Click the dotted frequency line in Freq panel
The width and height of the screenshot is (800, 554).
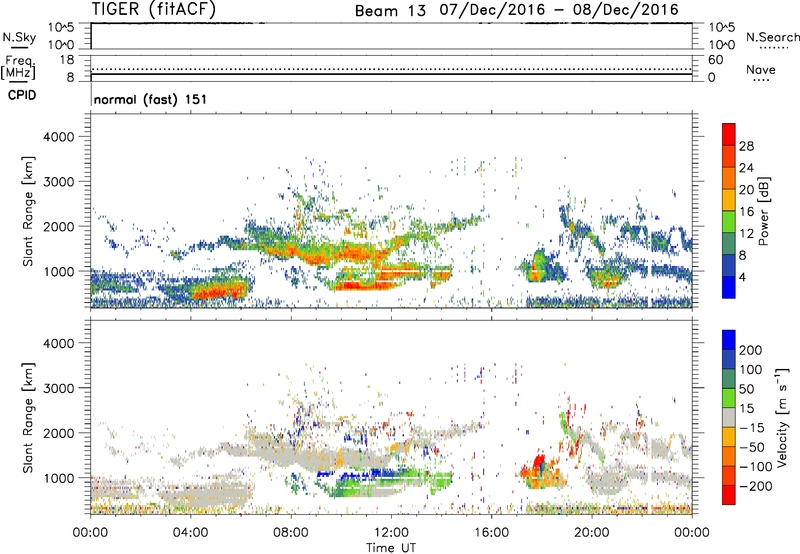click(392, 69)
